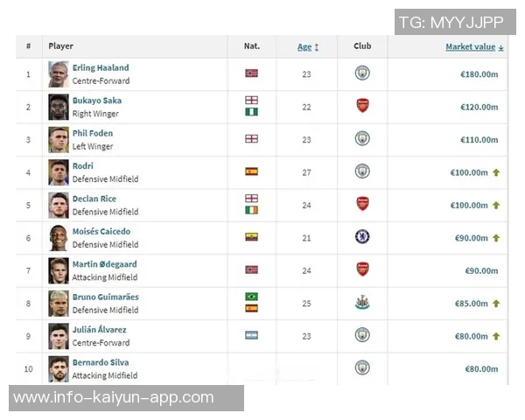Click Newcastle crest in Bruno Guimarães's row

(362, 303)
